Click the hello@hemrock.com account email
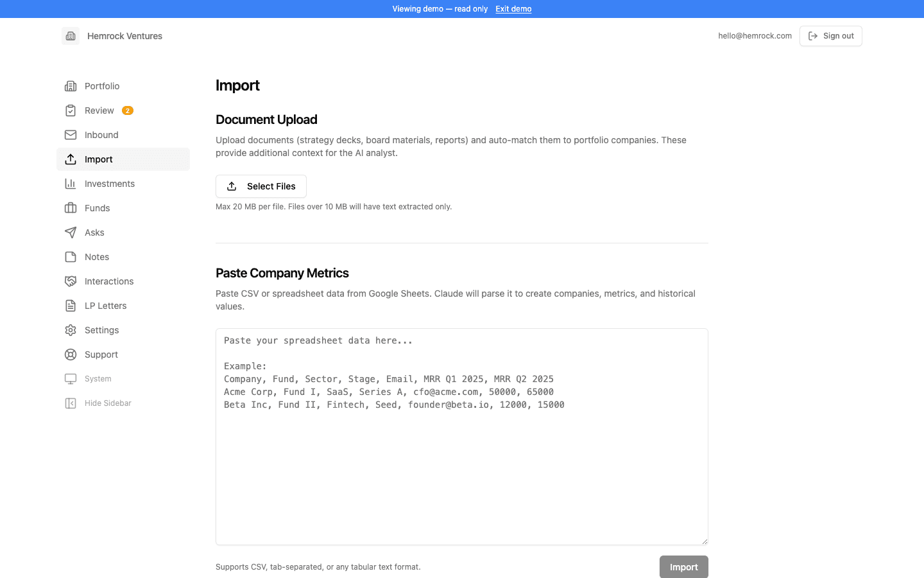 [x=755, y=36]
